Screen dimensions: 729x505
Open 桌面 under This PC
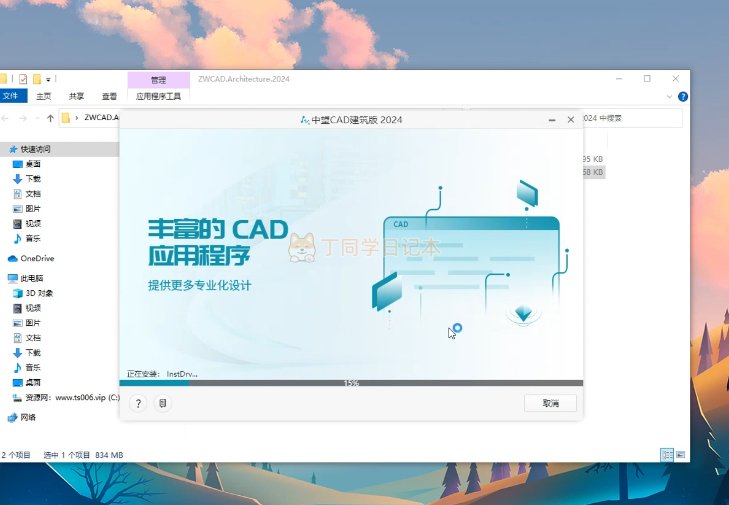click(x=27, y=383)
